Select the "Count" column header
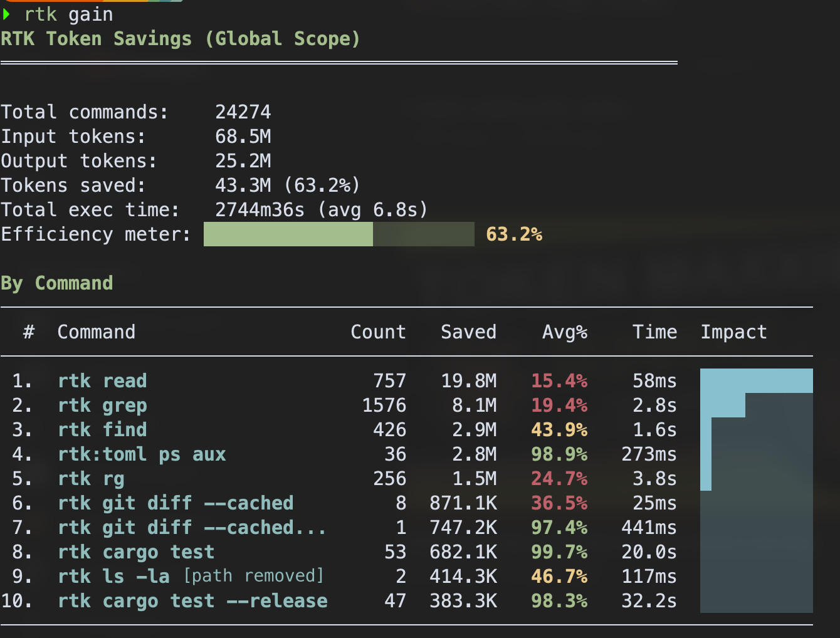 (378, 332)
